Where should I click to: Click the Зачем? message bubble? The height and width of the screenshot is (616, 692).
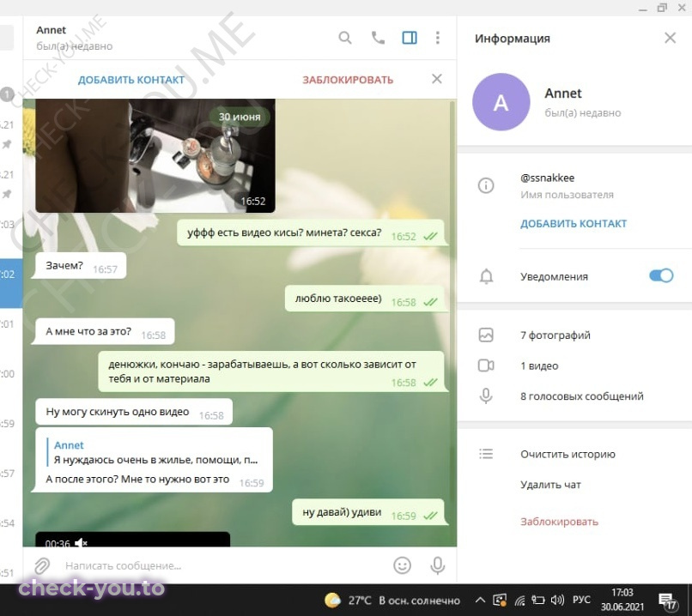point(79,265)
